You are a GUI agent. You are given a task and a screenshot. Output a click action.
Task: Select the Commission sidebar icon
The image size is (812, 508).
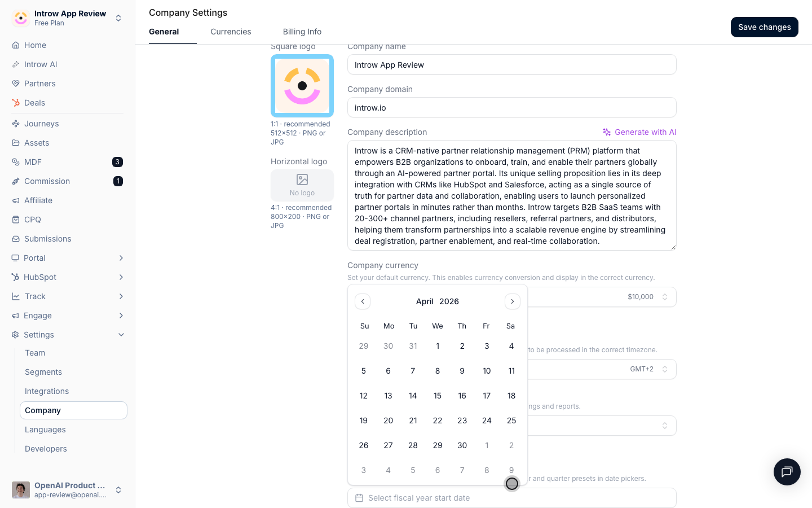point(16,181)
